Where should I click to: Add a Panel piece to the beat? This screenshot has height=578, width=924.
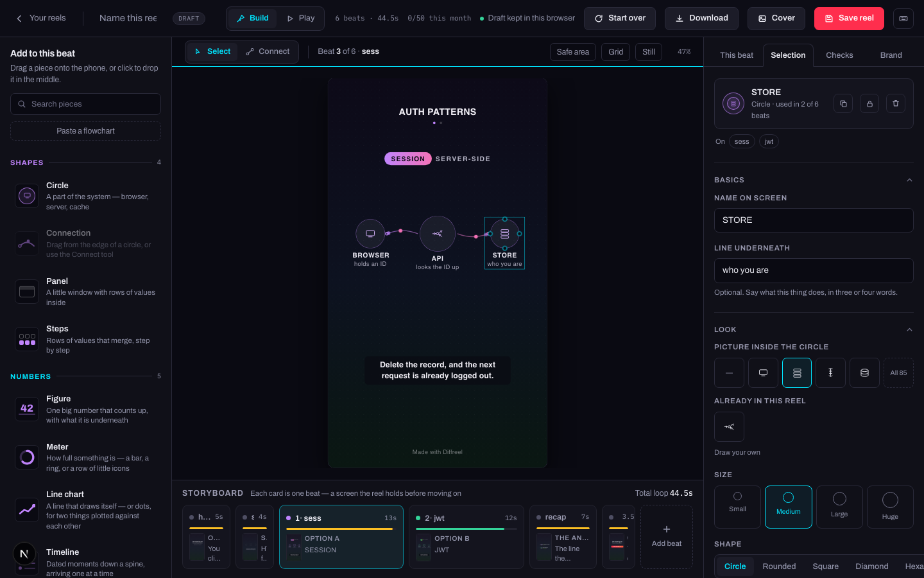pos(86,292)
